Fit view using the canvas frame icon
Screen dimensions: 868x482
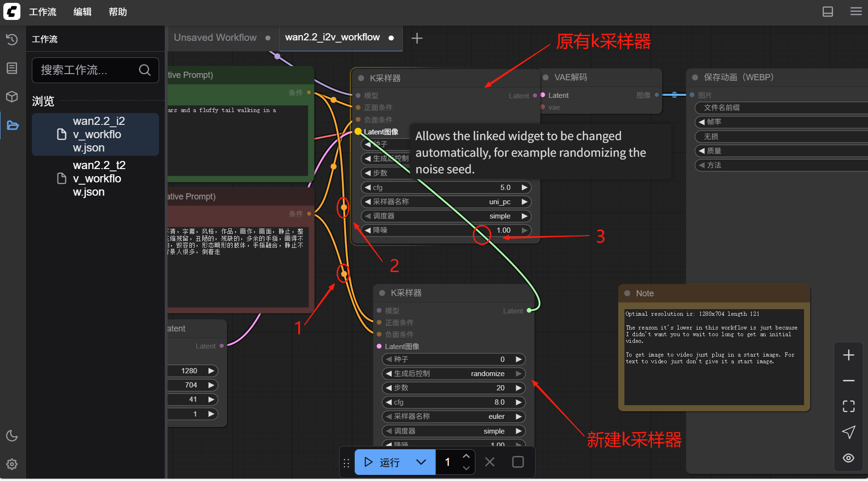[848, 406]
